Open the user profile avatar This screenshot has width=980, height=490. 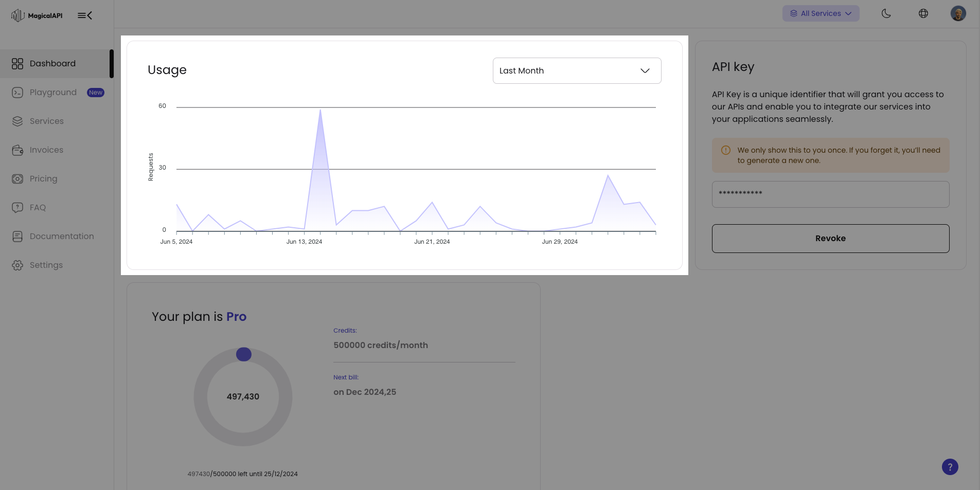coord(958,13)
